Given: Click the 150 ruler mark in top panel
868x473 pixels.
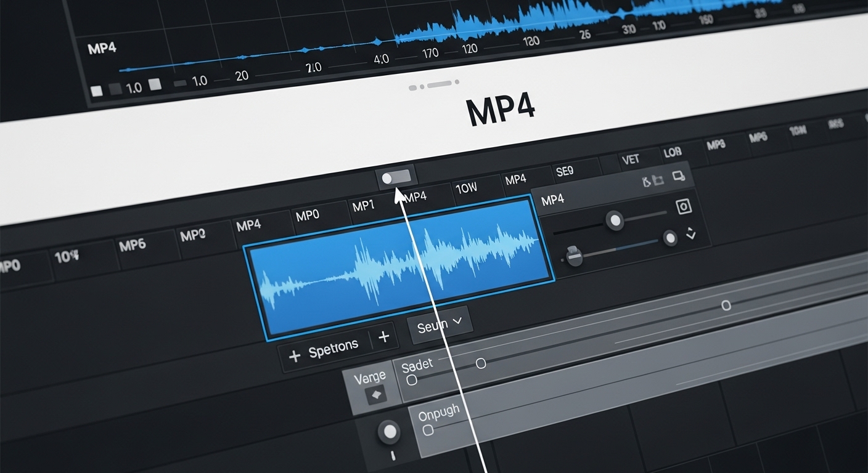Looking at the screenshot, I should (x=706, y=19).
